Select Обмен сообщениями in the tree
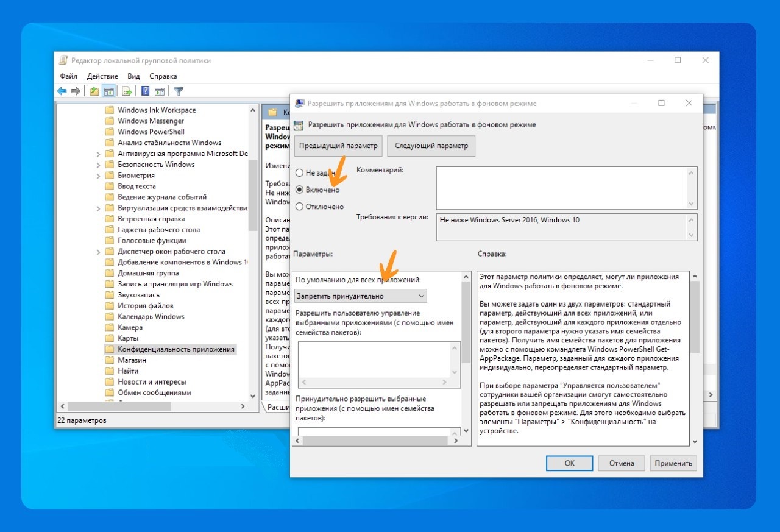 click(x=154, y=392)
